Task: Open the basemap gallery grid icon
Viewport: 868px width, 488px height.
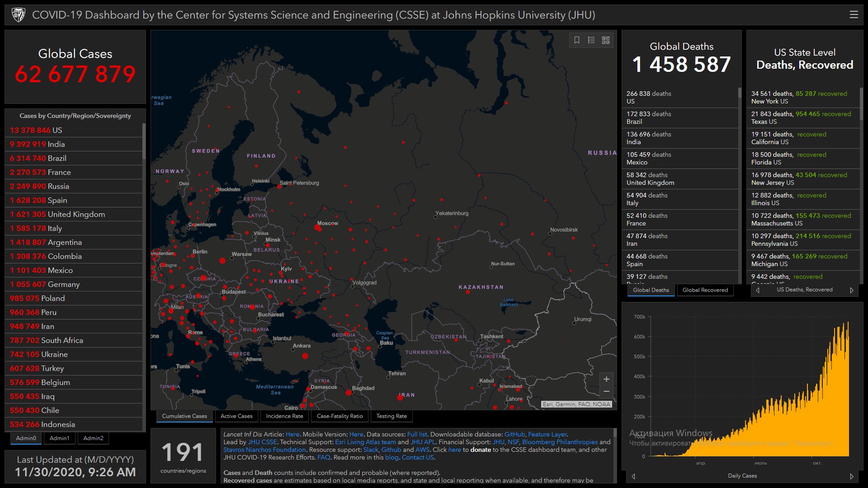Action: coord(606,40)
